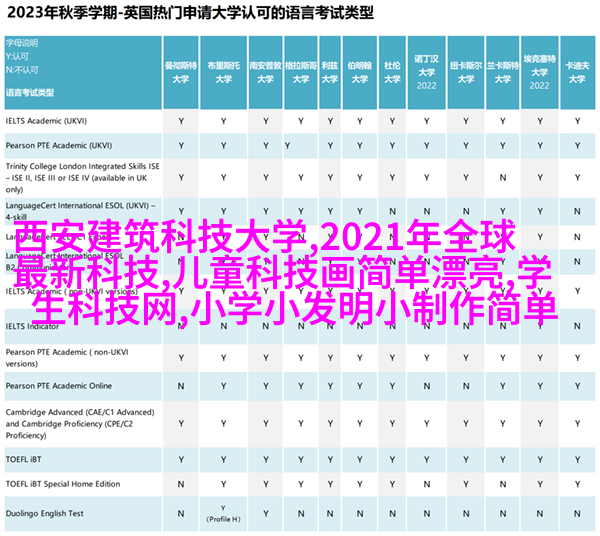Click the 字母说明 legend label
The height and width of the screenshot is (536, 600).
click(22, 43)
